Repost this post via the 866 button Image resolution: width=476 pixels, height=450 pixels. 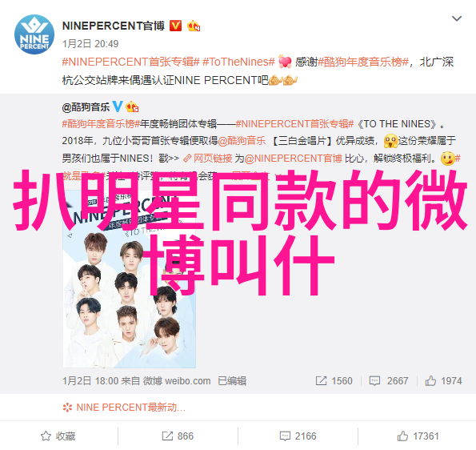pyautogui.click(x=178, y=436)
